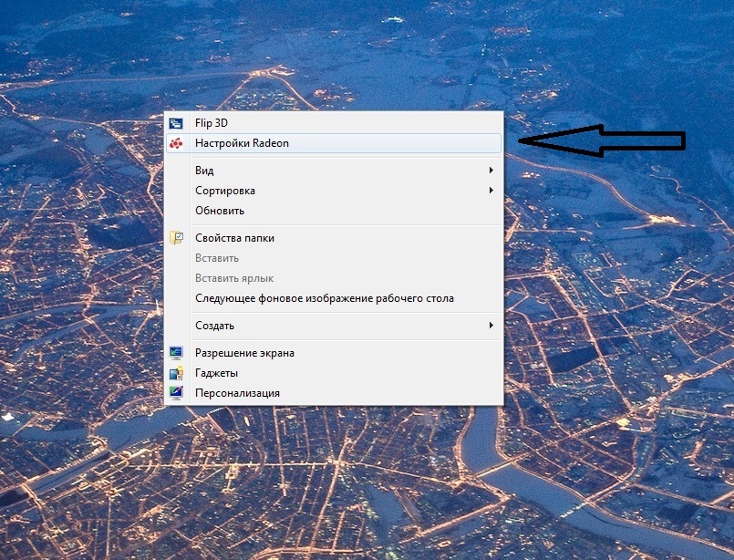The image size is (734, 560).
Task: Click the Flip 3D icon
Action: point(176,123)
